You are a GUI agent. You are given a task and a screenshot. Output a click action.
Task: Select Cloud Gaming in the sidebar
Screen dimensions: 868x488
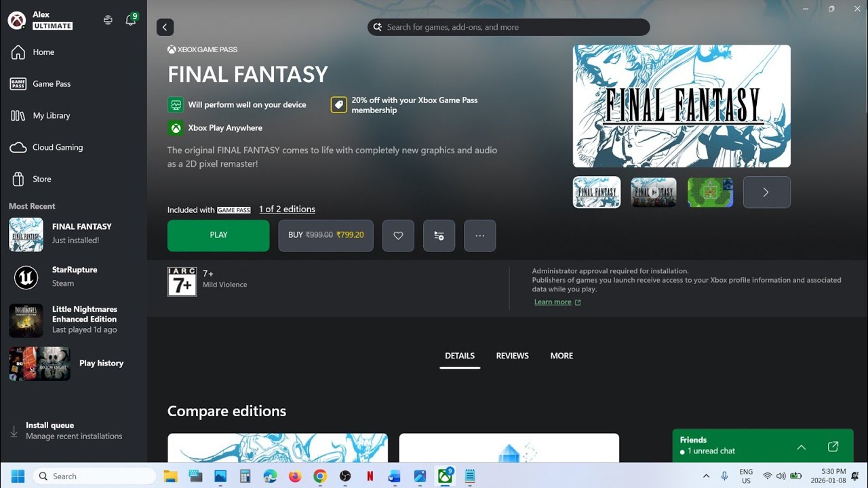click(x=73, y=148)
